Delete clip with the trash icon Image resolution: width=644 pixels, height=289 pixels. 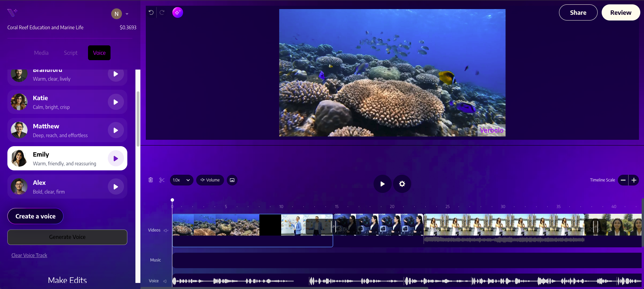(151, 180)
